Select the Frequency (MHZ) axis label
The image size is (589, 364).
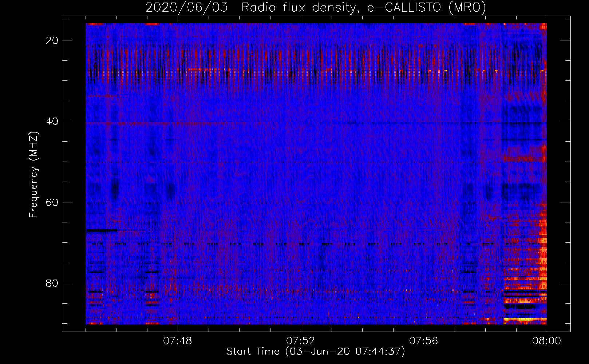(33, 175)
